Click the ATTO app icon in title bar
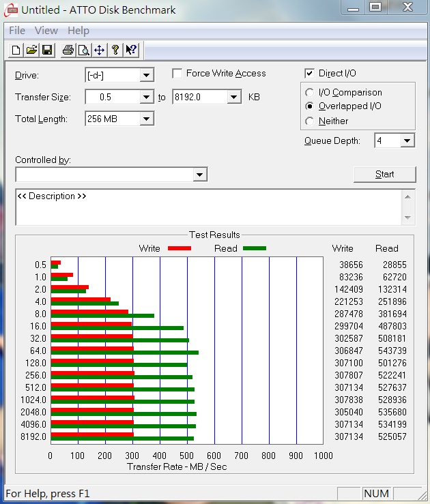430x504 pixels. click(x=11, y=10)
